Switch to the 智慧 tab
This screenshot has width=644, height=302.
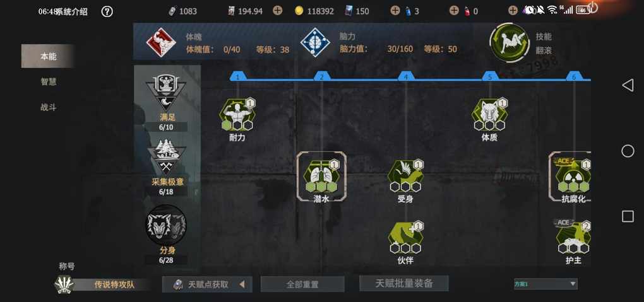point(48,82)
